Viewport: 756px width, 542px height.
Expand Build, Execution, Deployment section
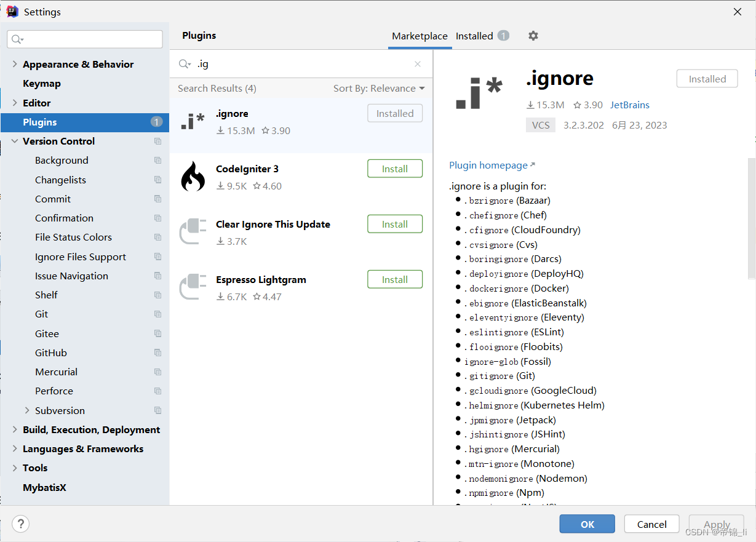pyautogui.click(x=15, y=429)
